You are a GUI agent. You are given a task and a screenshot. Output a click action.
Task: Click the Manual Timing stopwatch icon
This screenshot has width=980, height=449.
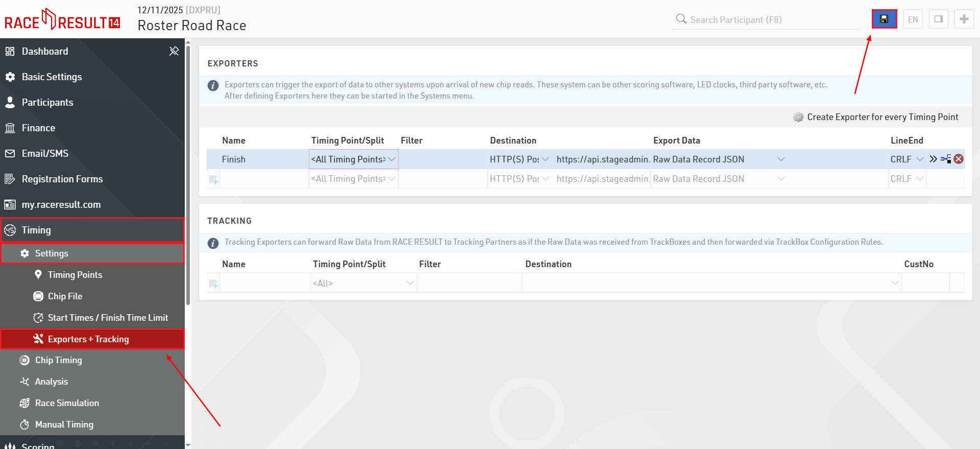click(24, 424)
